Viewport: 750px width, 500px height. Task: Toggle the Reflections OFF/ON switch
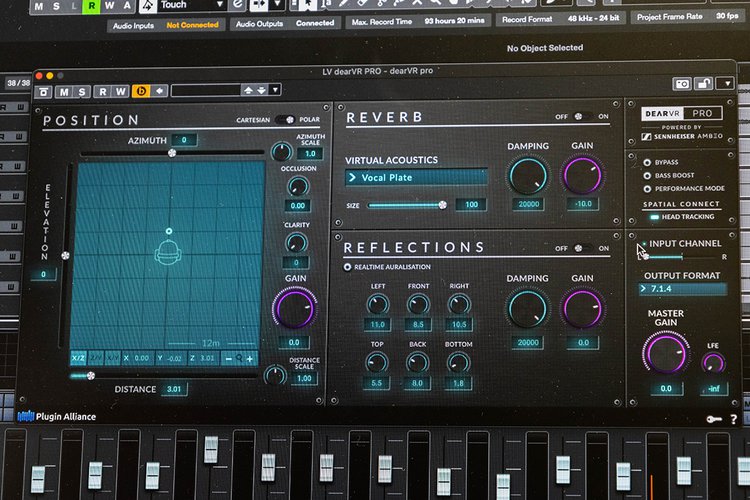(x=585, y=249)
